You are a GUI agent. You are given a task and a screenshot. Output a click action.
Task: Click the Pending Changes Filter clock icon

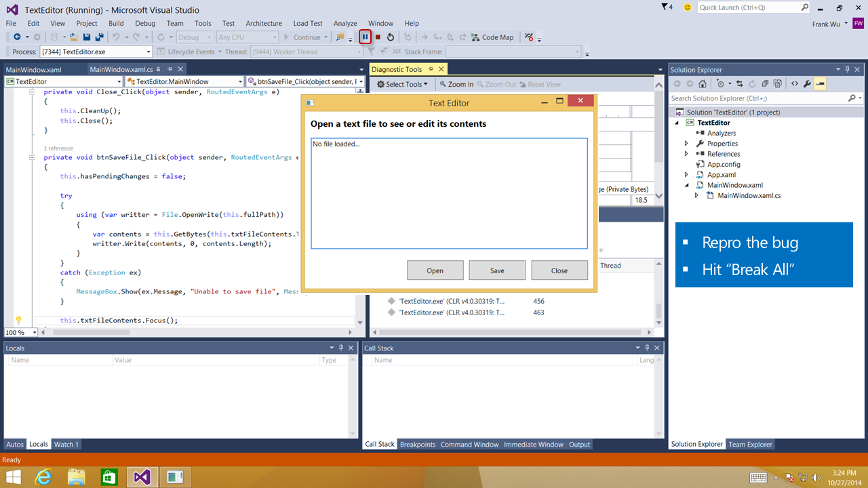pos(720,84)
